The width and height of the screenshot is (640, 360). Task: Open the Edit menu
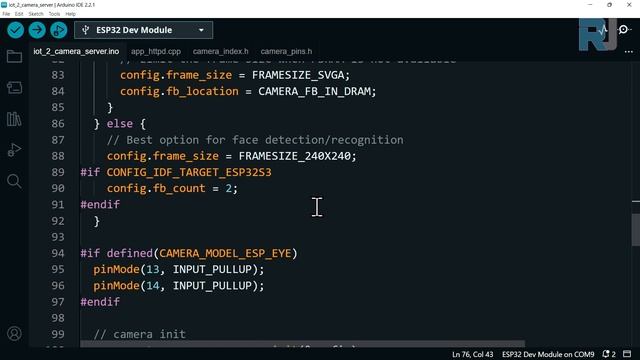pyautogui.click(x=19, y=14)
